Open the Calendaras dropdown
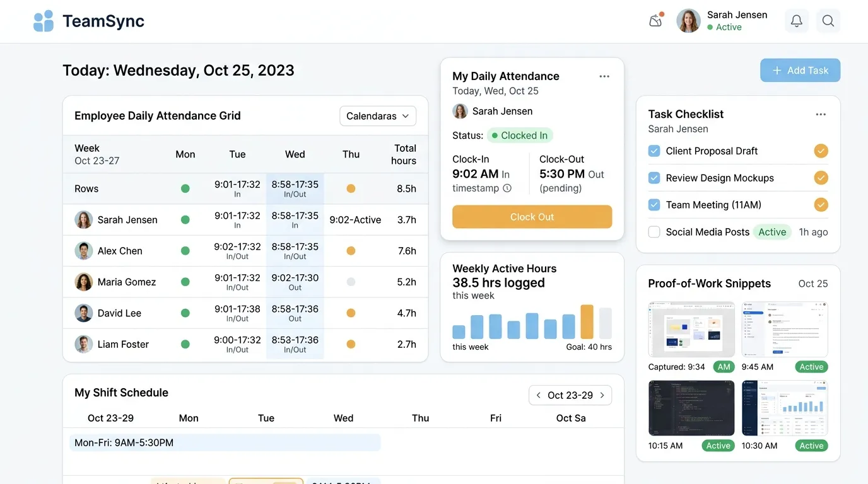 378,116
